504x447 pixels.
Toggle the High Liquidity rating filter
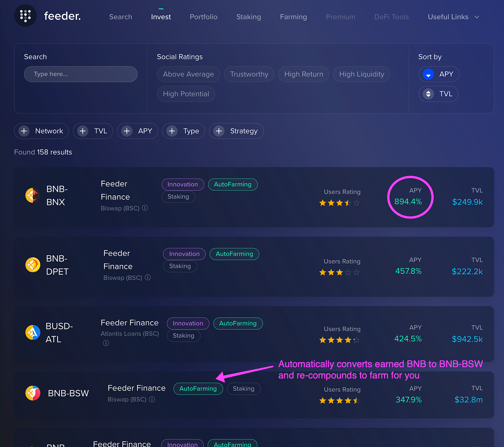[361, 74]
